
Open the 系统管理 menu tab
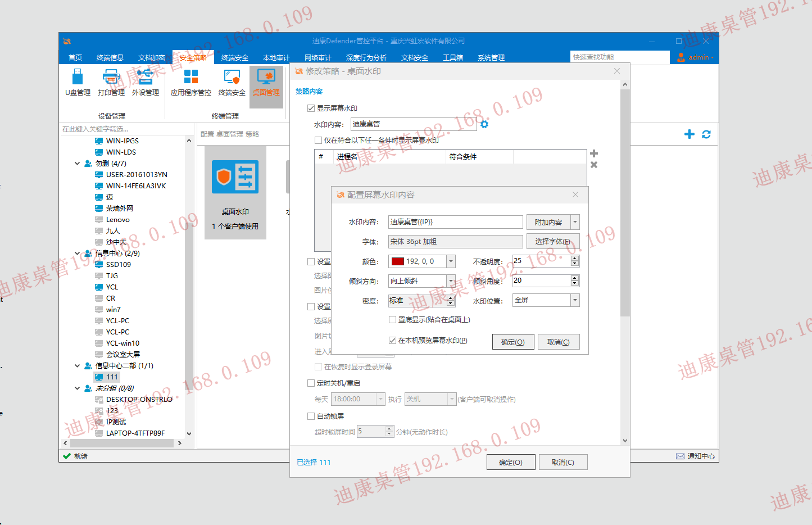(491, 57)
